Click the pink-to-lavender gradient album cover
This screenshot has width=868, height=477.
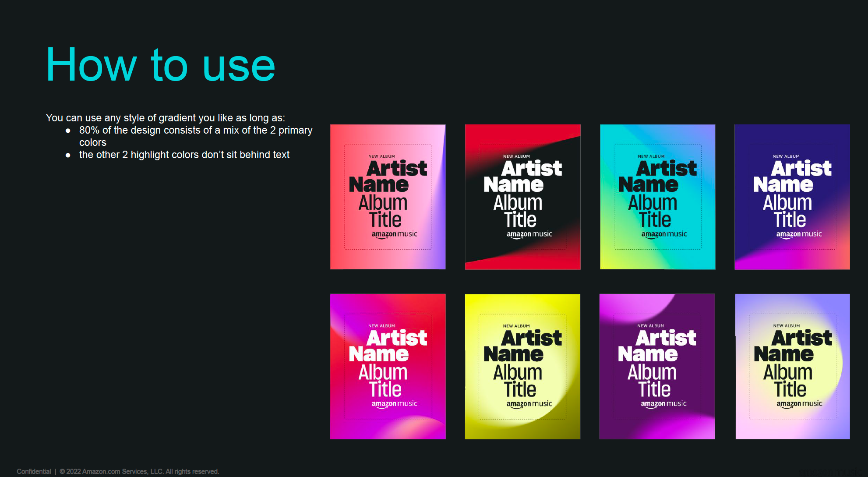tap(388, 197)
